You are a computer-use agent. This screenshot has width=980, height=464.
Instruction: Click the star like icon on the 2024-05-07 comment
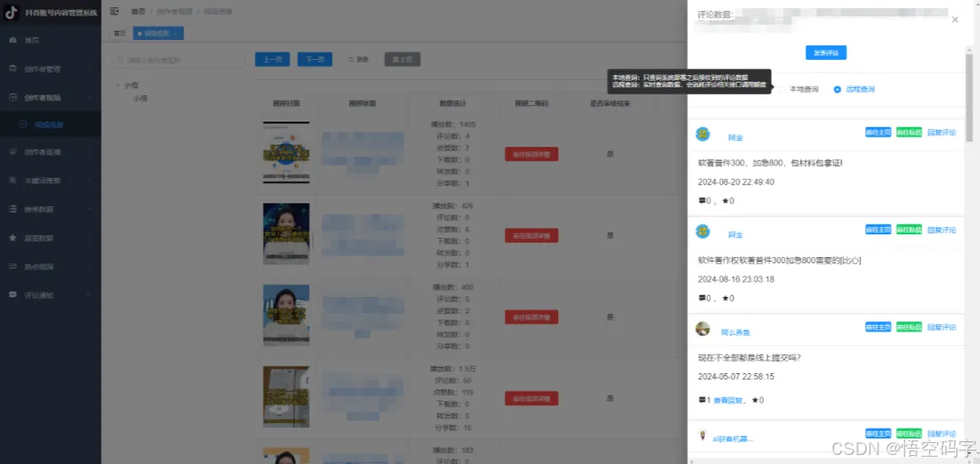click(x=755, y=400)
